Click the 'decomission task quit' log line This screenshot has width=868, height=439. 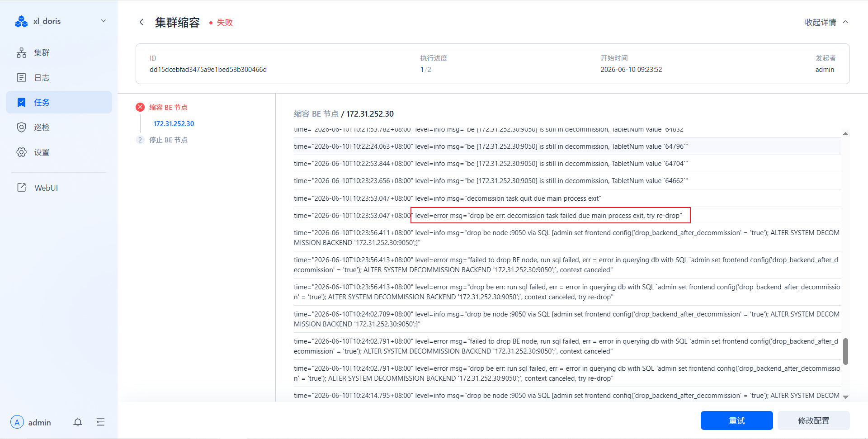(567, 198)
